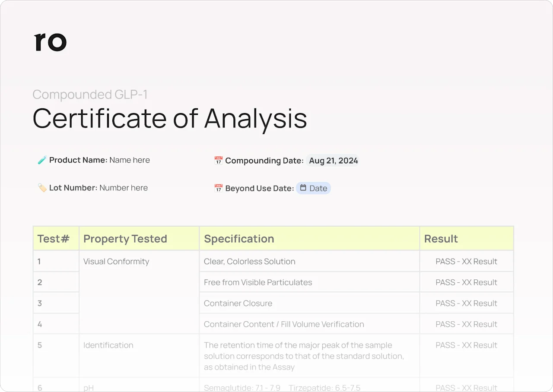Click the small calendar glyph inside Date chip
Image resolution: width=553 pixels, height=392 pixels.
point(303,188)
